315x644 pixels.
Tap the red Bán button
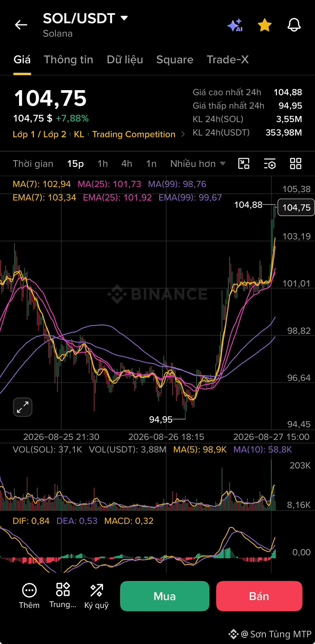pyautogui.click(x=259, y=596)
